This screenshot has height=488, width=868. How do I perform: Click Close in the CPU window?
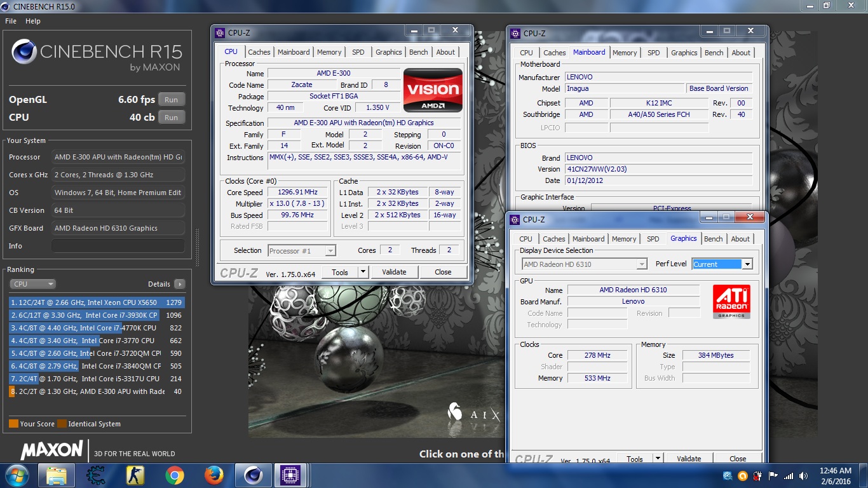pyautogui.click(x=443, y=272)
